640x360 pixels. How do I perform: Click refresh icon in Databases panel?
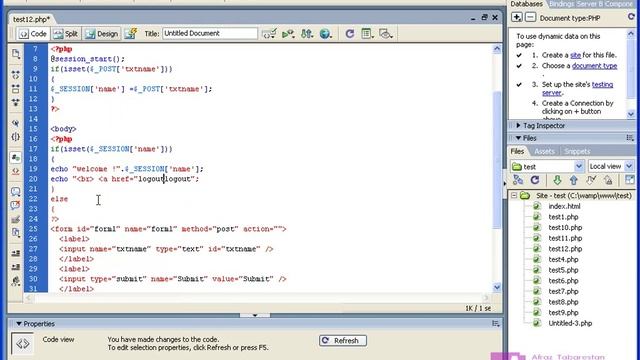631,17
